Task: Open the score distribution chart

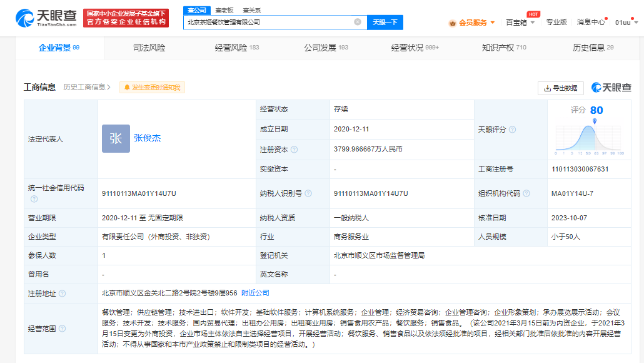Action: click(x=590, y=137)
